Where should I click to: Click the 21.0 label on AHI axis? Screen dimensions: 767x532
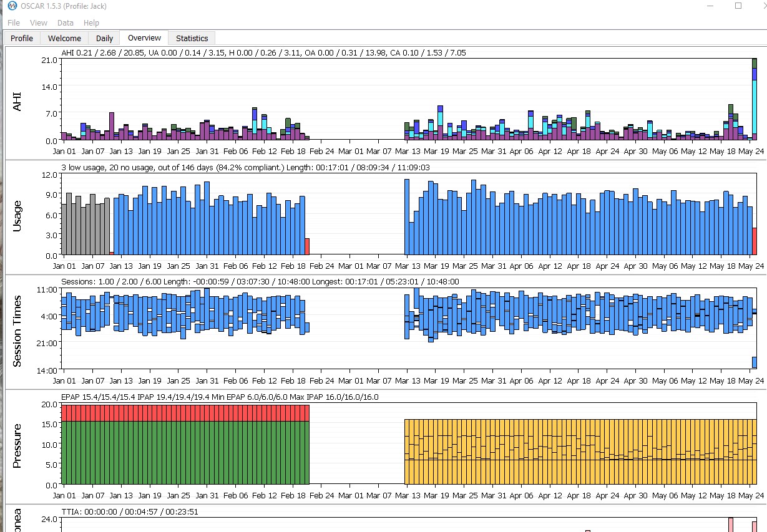point(49,60)
